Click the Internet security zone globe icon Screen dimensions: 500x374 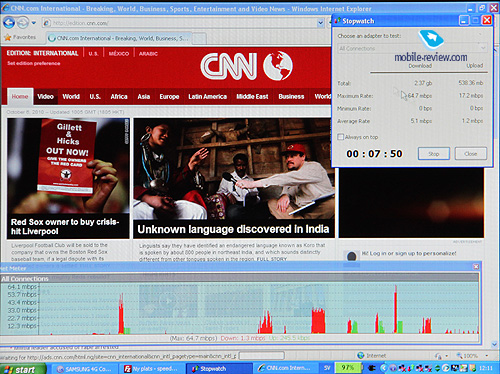tap(360, 355)
